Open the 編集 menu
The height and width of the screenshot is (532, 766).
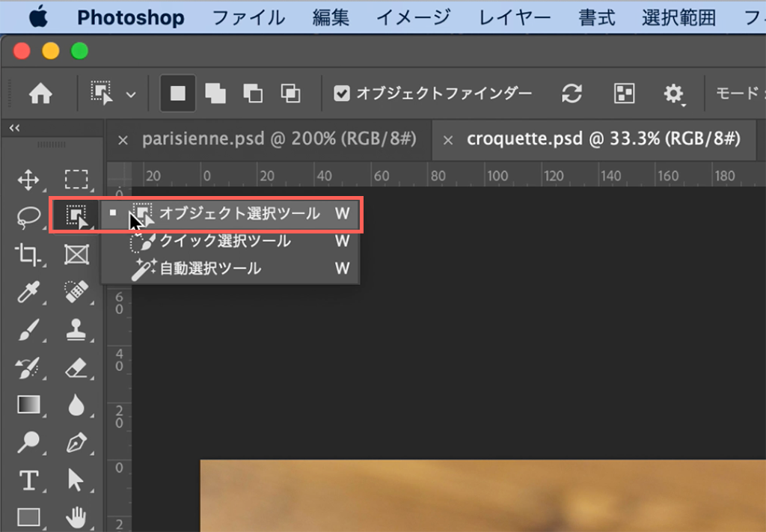(331, 18)
